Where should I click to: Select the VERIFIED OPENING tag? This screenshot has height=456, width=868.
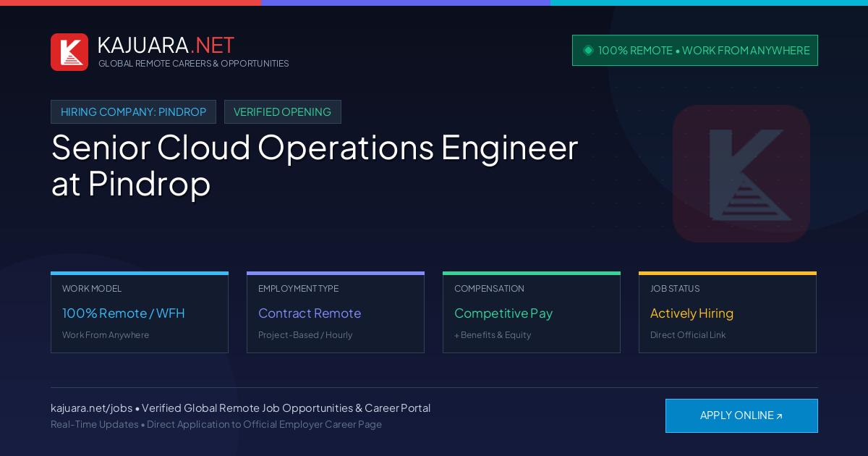click(282, 112)
